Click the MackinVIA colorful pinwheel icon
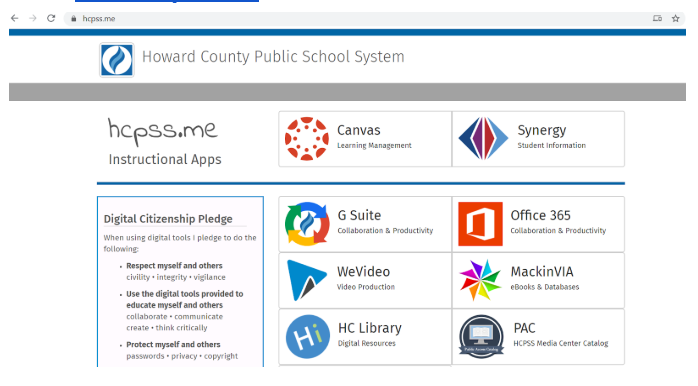 [x=480, y=280]
